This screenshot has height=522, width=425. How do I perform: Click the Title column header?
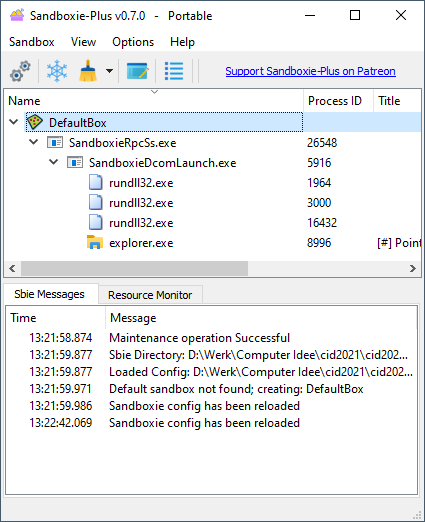[397, 101]
